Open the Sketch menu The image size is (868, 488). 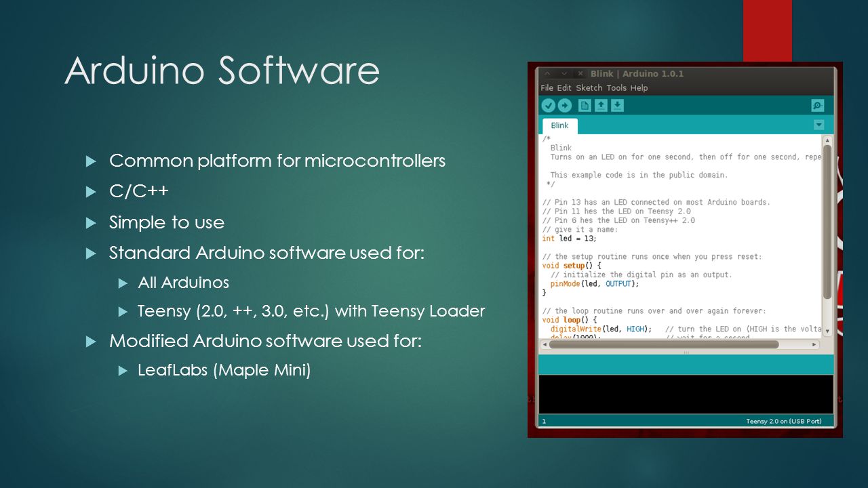[x=589, y=88]
